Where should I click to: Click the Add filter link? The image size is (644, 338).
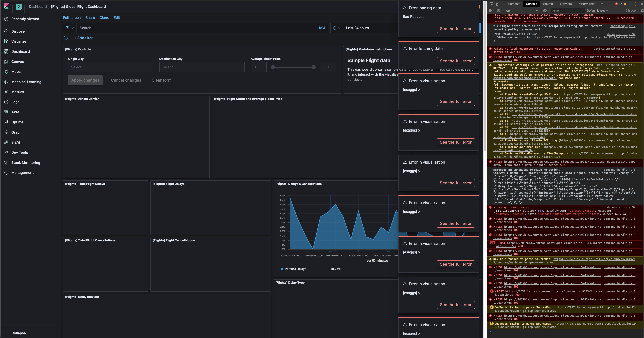[x=83, y=38]
